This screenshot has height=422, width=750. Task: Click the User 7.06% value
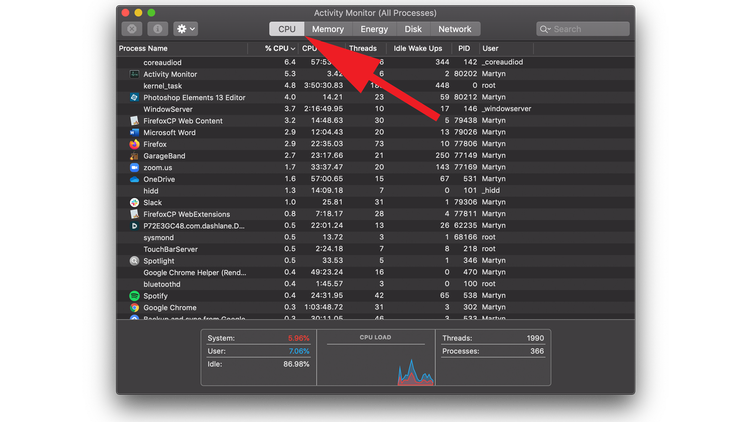(299, 351)
